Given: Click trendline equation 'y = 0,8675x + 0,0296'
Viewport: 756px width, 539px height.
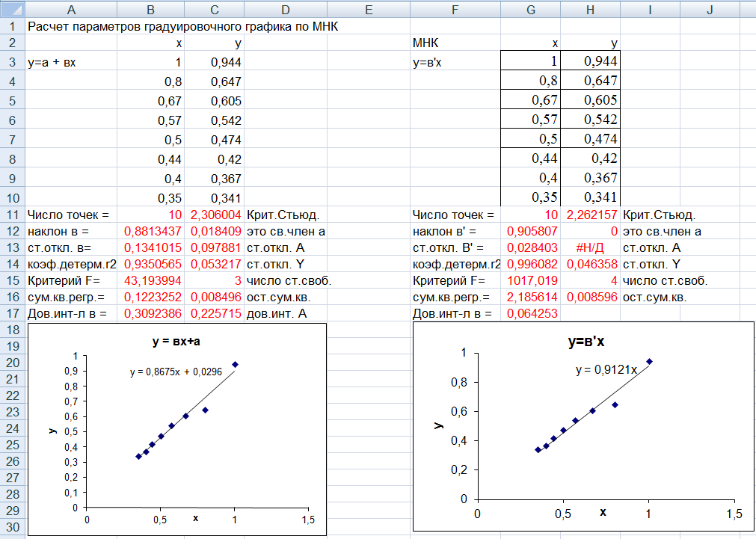Looking at the screenshot, I should (x=176, y=371).
